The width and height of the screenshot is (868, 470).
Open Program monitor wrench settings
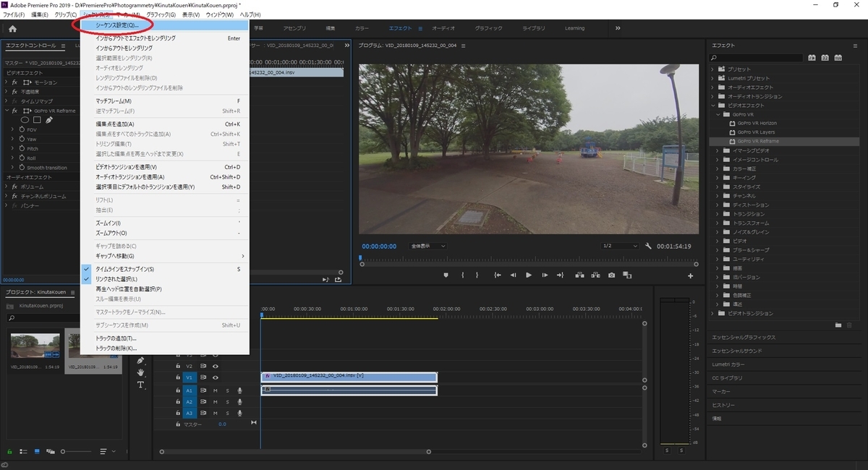(650, 246)
